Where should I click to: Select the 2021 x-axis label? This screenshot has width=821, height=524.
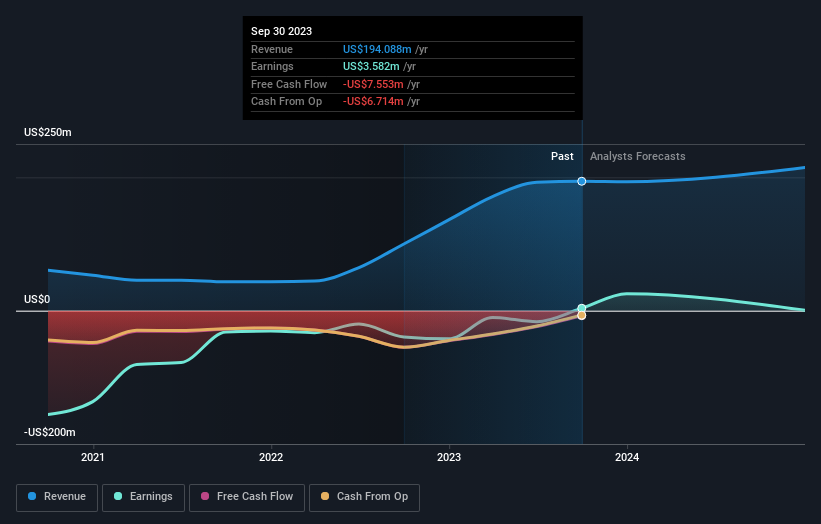(x=93, y=458)
